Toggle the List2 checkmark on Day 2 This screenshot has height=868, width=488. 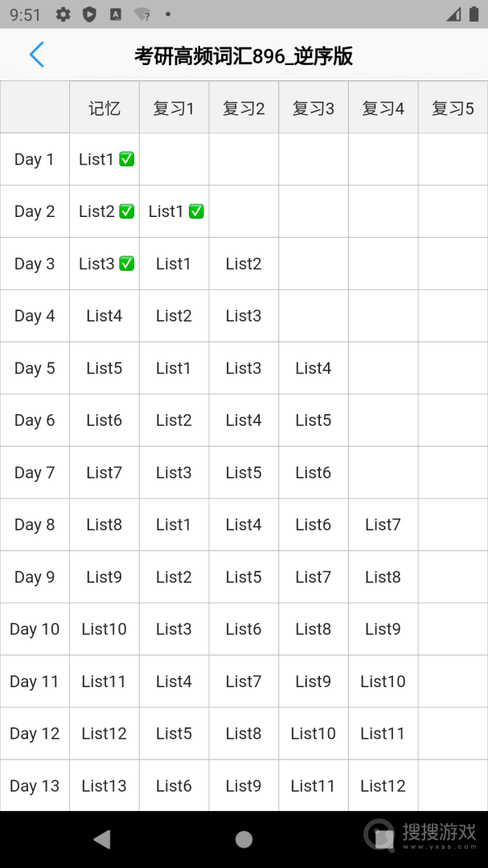127,211
